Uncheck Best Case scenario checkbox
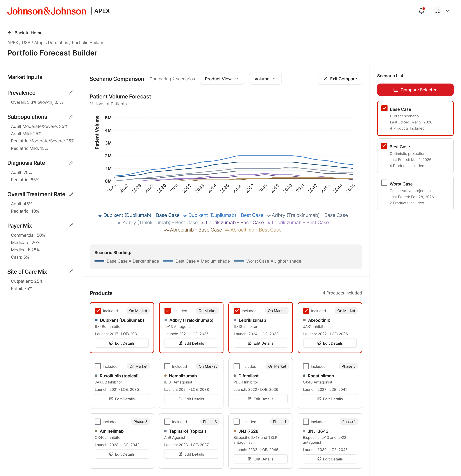Image resolution: width=461 pixels, height=476 pixels. click(384, 145)
